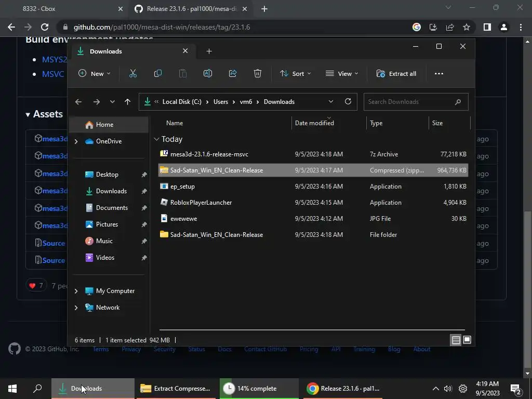
Task: Click the Chrome share page icon
Action: point(450,27)
